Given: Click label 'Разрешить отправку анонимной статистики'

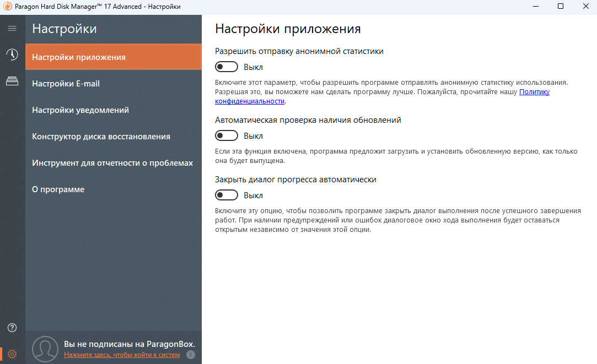Looking at the screenshot, I should pyautogui.click(x=299, y=51).
